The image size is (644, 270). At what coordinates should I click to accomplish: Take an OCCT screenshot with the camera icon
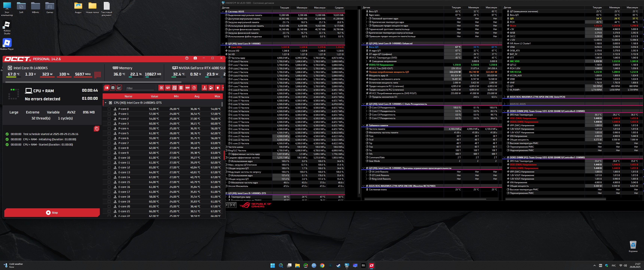(195, 58)
